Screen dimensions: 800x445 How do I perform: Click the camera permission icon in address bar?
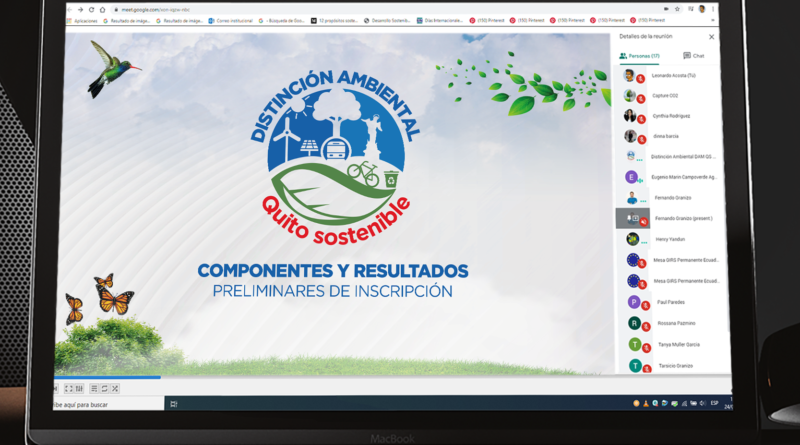click(666, 9)
